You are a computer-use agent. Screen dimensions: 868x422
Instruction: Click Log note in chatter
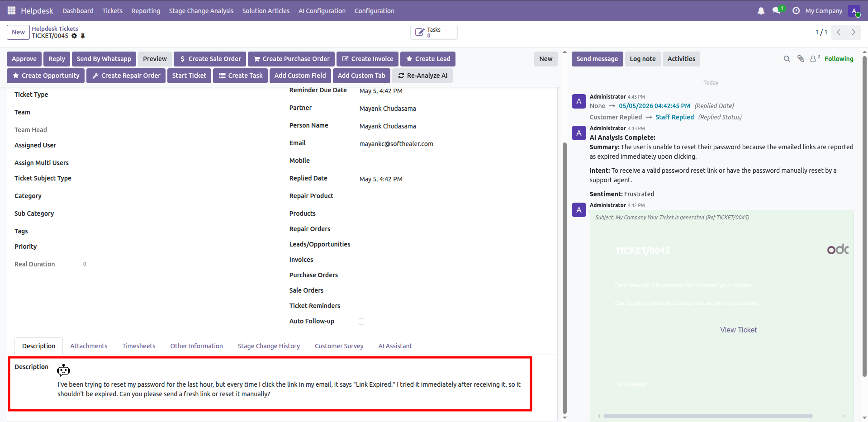tap(642, 59)
